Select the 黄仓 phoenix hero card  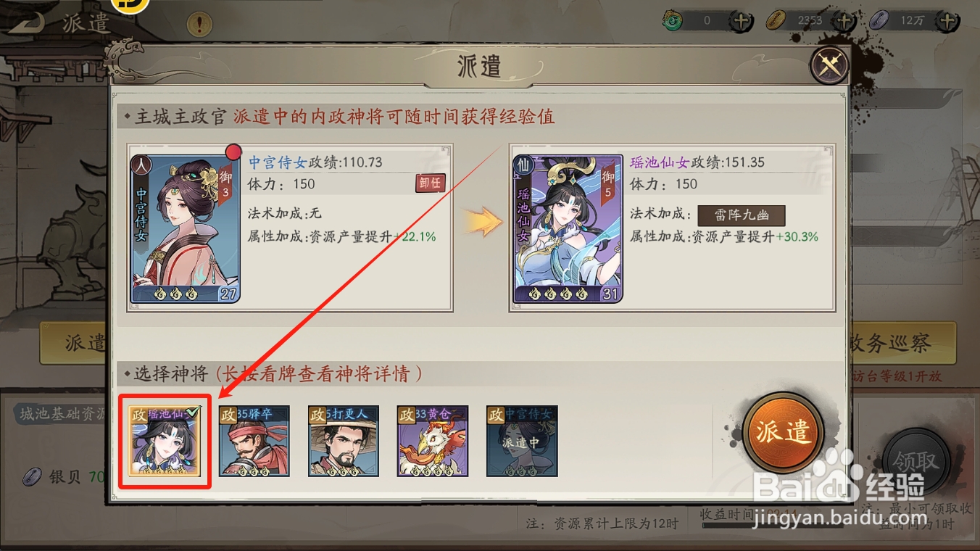pyautogui.click(x=433, y=441)
